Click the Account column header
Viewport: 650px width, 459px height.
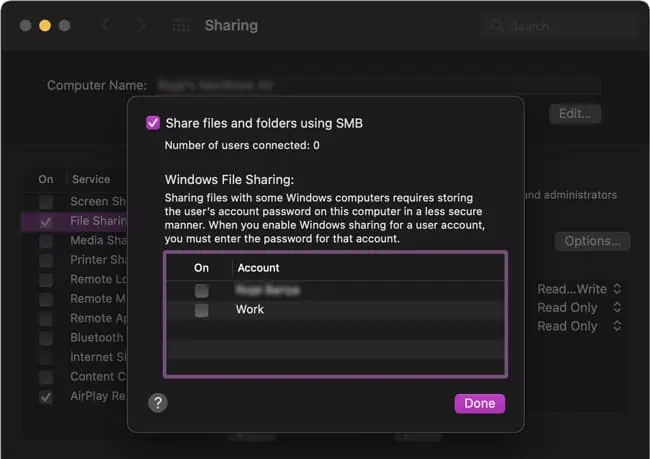click(x=258, y=268)
